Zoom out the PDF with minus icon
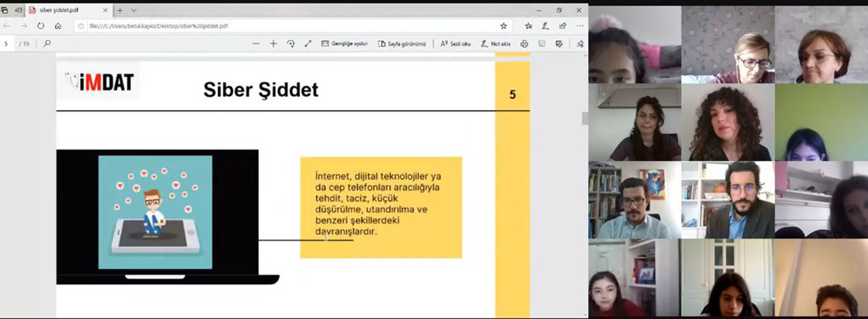This screenshot has height=319, width=868. click(x=256, y=44)
